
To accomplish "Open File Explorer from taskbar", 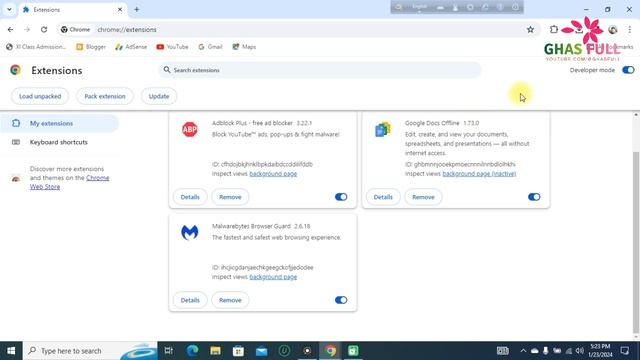I will click(x=216, y=351).
